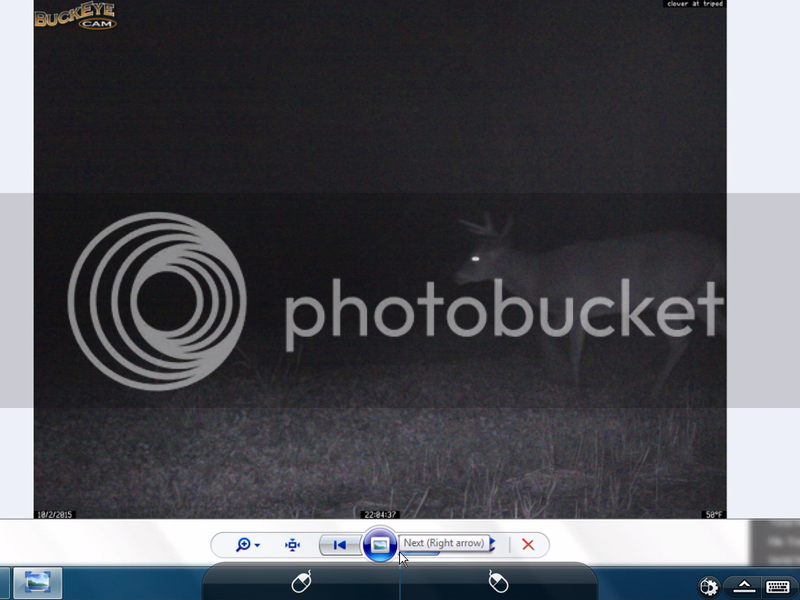Expand the zoom level dropdown arrow

[258, 545]
